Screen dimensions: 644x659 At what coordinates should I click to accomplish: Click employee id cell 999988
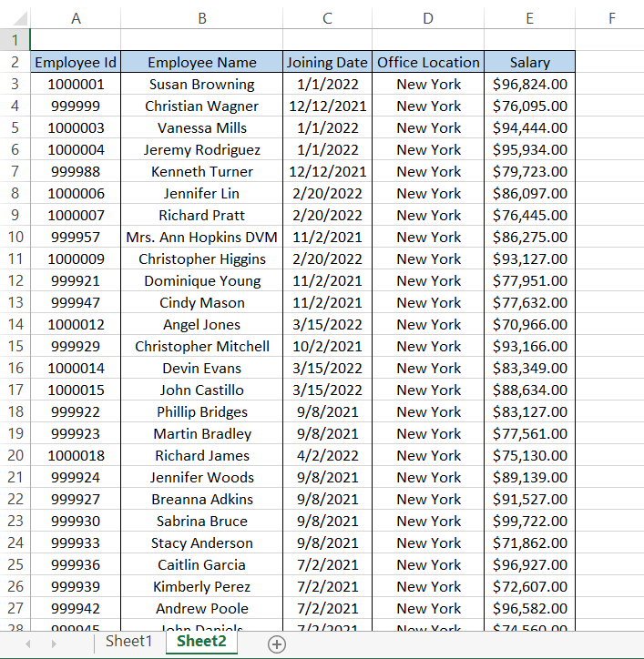76,172
